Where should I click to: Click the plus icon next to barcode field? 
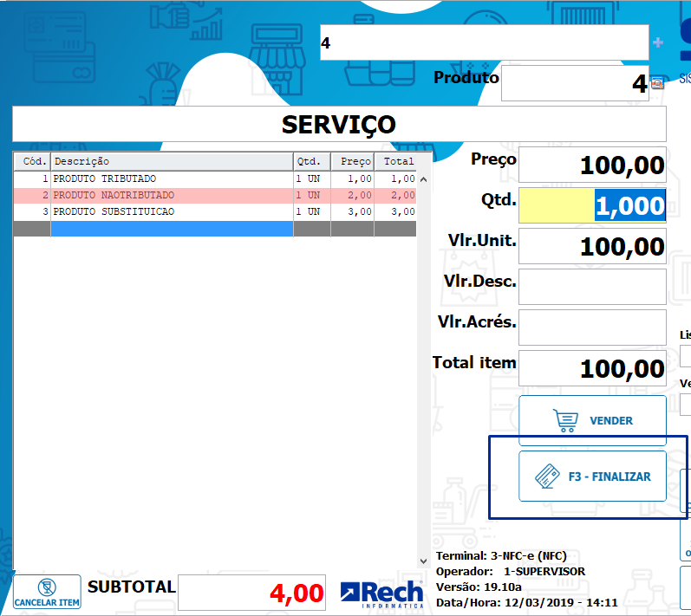tap(658, 42)
